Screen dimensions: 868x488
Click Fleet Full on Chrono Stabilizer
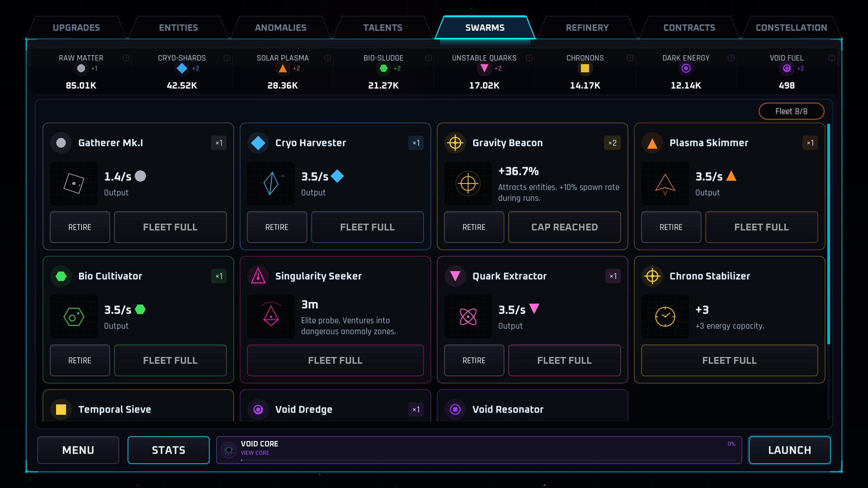(730, 361)
